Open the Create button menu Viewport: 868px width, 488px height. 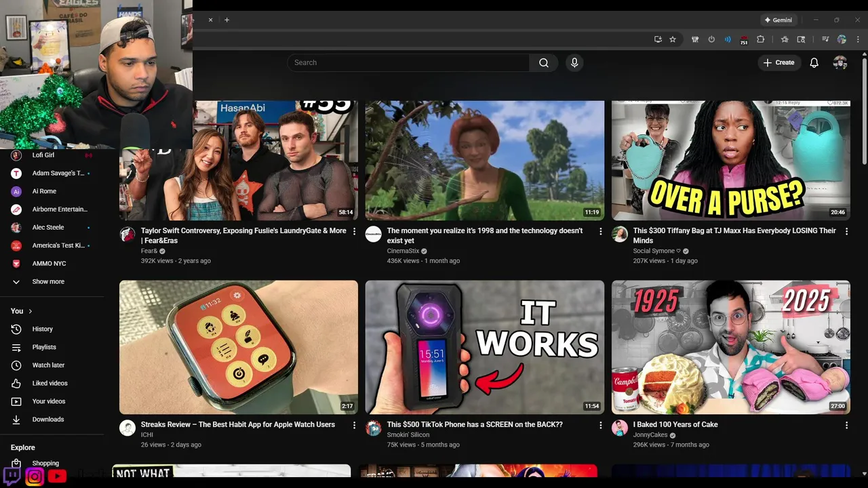point(779,62)
